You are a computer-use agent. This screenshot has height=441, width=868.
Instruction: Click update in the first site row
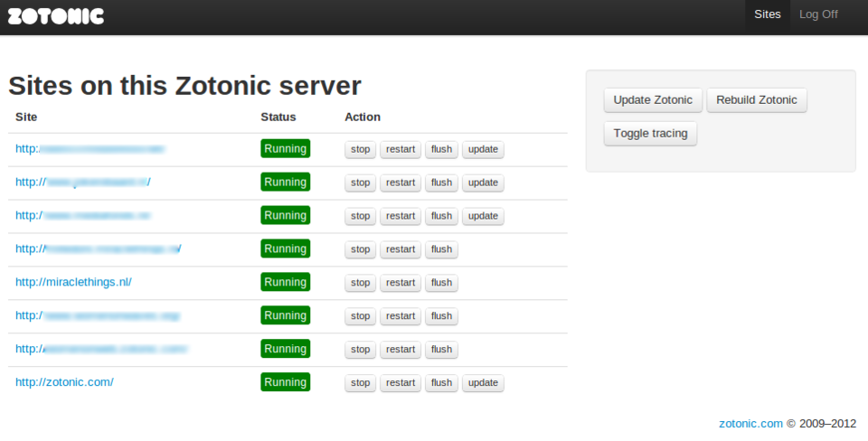pyautogui.click(x=483, y=149)
